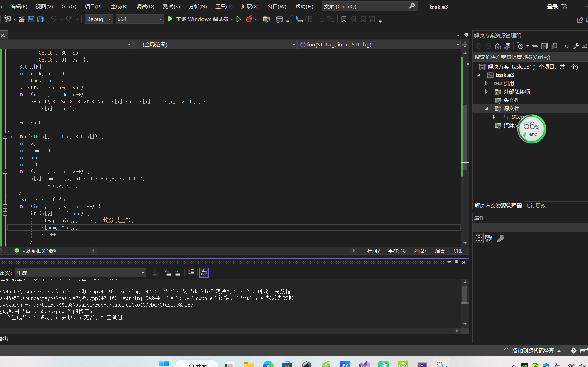Toggle the pin on the output panel

(x=456, y=262)
